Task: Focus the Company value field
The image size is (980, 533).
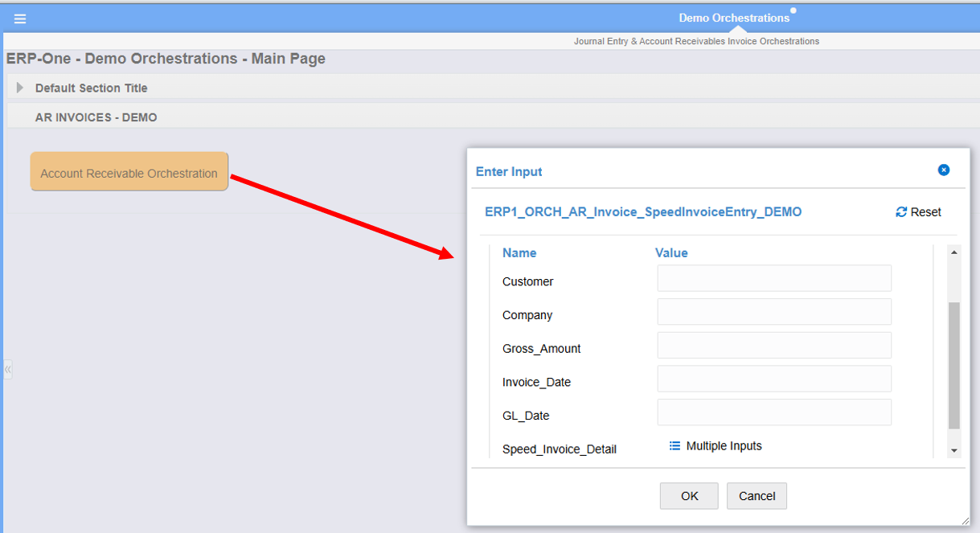Action: (x=774, y=312)
